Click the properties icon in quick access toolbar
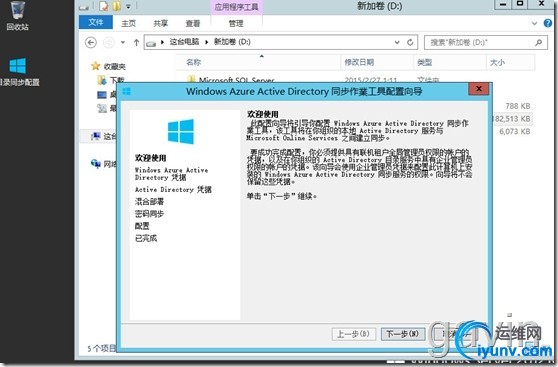Viewport: 558px width, 367px height. click(104, 6)
